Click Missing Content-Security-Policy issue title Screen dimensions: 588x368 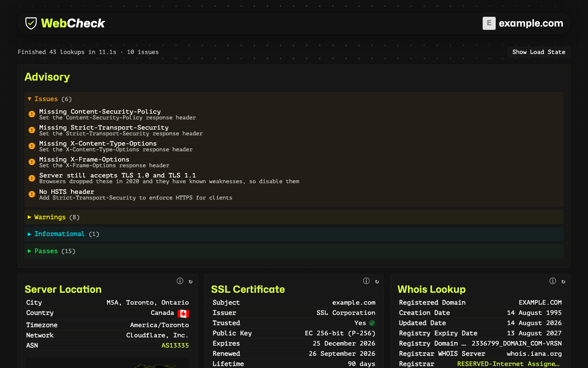pos(100,112)
